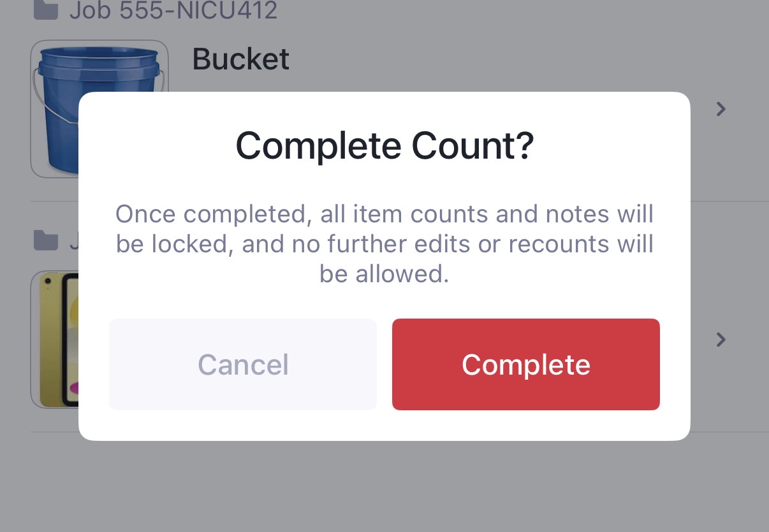
Task: Click the bucket lid in the thumbnail
Action: pos(99,56)
